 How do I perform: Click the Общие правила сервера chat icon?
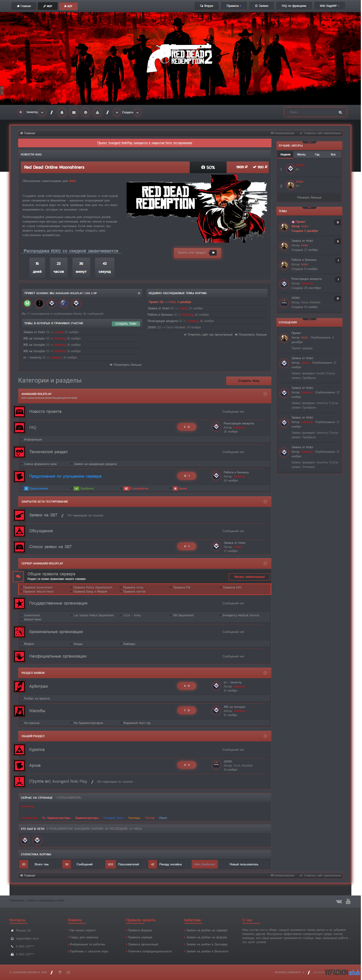point(18,577)
